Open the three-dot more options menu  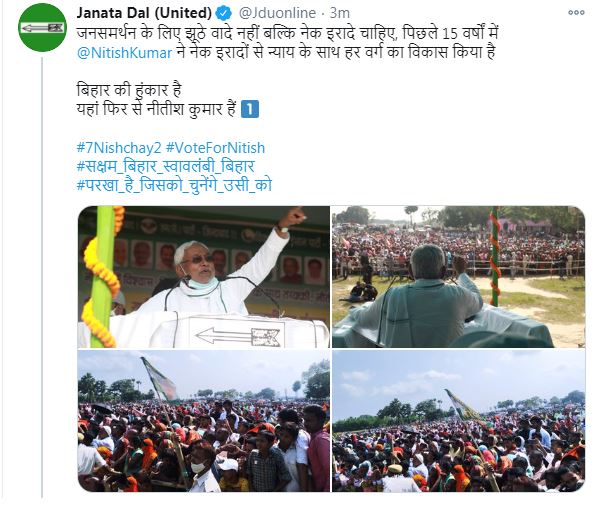click(576, 13)
